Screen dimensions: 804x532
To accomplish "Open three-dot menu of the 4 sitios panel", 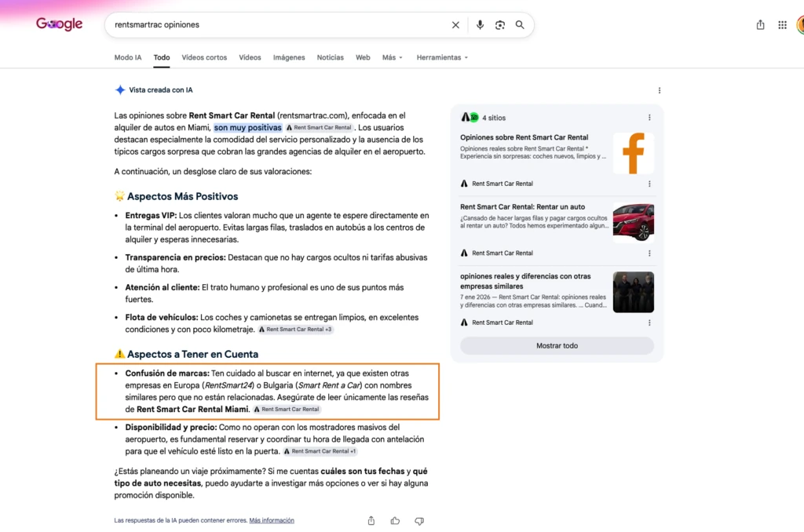I will click(x=649, y=118).
